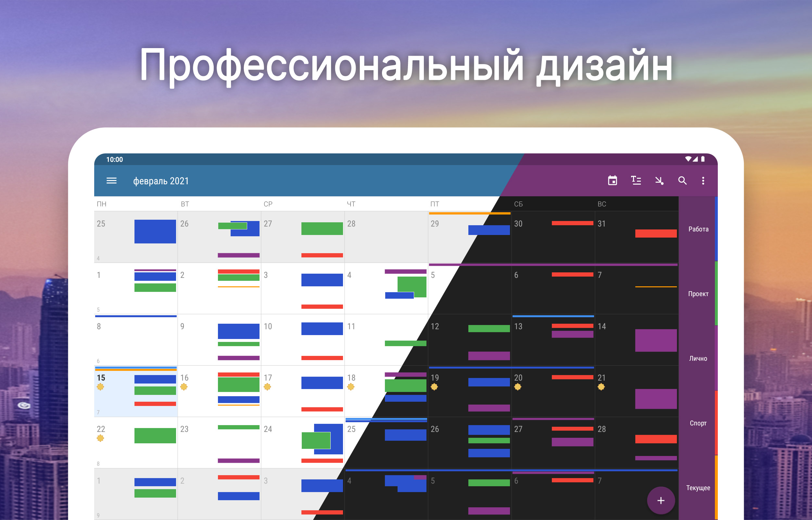Viewport: 812px width, 520px height.
Task: Tap the week number 7 label
Action: pos(98,412)
